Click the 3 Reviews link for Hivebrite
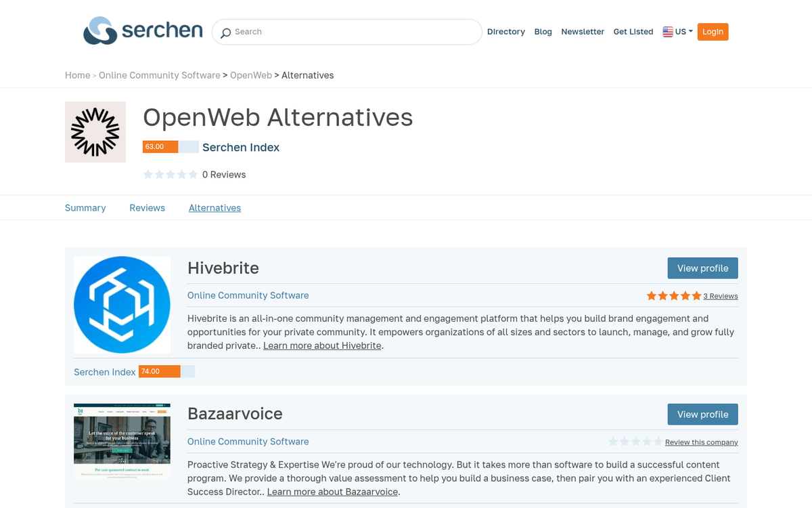This screenshot has height=508, width=812. (720, 295)
